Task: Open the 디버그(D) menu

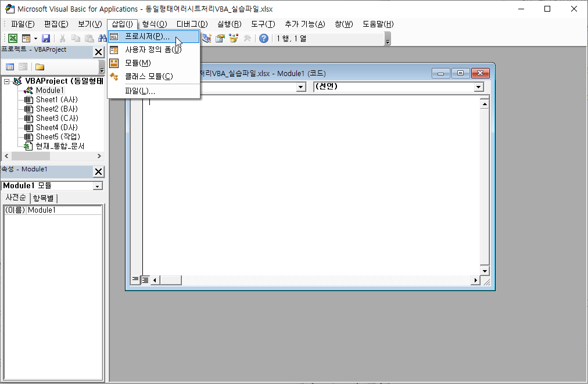Action: point(192,24)
